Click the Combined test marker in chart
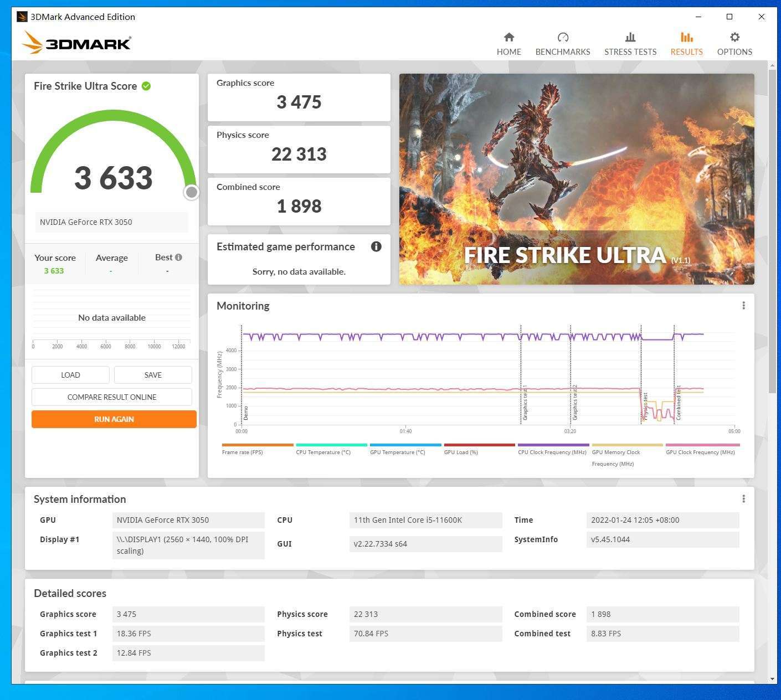This screenshot has width=781, height=700. (x=678, y=403)
